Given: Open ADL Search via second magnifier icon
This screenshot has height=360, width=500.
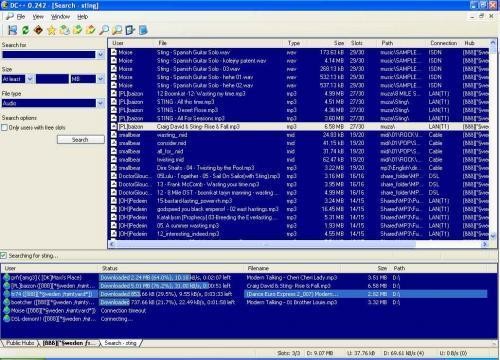Looking at the screenshot, I should tap(117, 30).
